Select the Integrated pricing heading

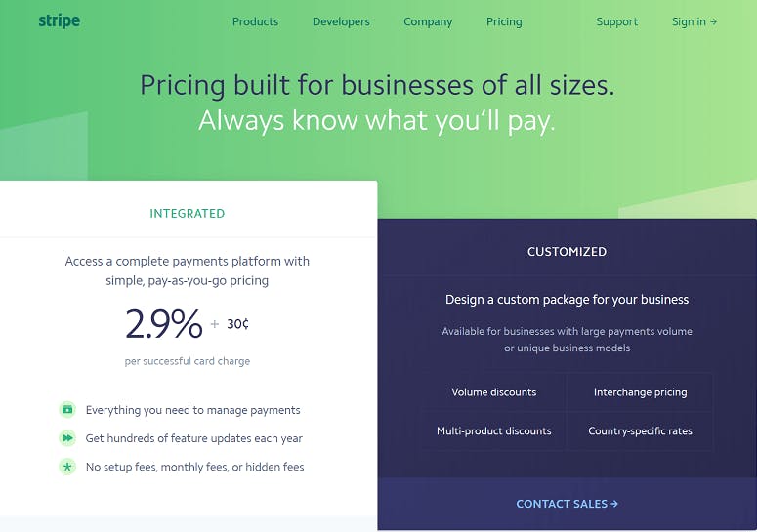coord(188,213)
